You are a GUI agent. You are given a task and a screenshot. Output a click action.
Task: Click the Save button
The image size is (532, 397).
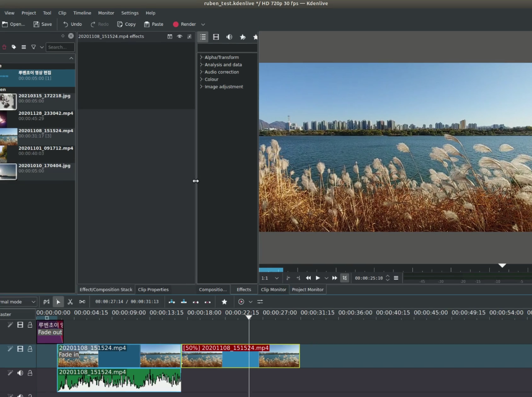(x=42, y=24)
